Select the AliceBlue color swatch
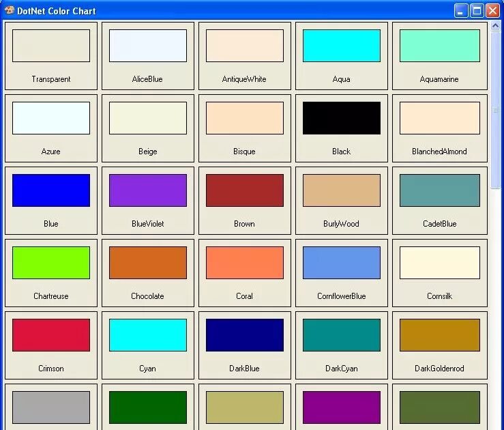This screenshot has height=430, width=504. pyautogui.click(x=148, y=46)
